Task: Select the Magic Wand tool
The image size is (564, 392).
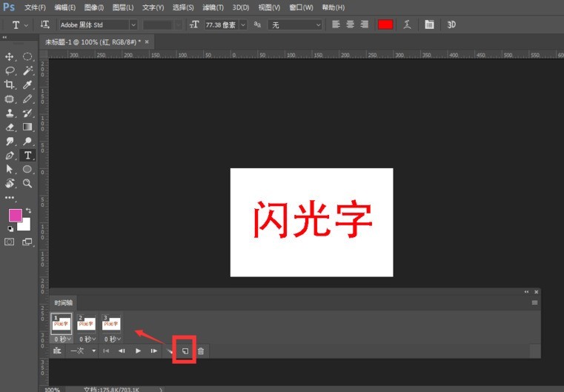Action: [27, 70]
